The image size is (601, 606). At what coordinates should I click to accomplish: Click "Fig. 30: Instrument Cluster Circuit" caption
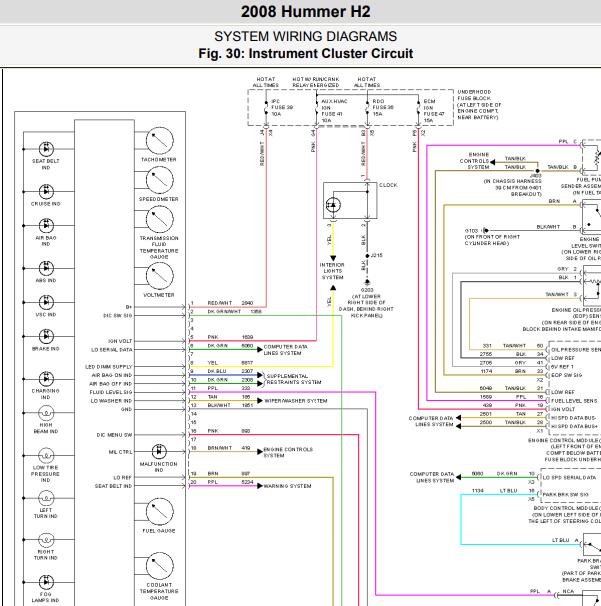click(x=306, y=53)
